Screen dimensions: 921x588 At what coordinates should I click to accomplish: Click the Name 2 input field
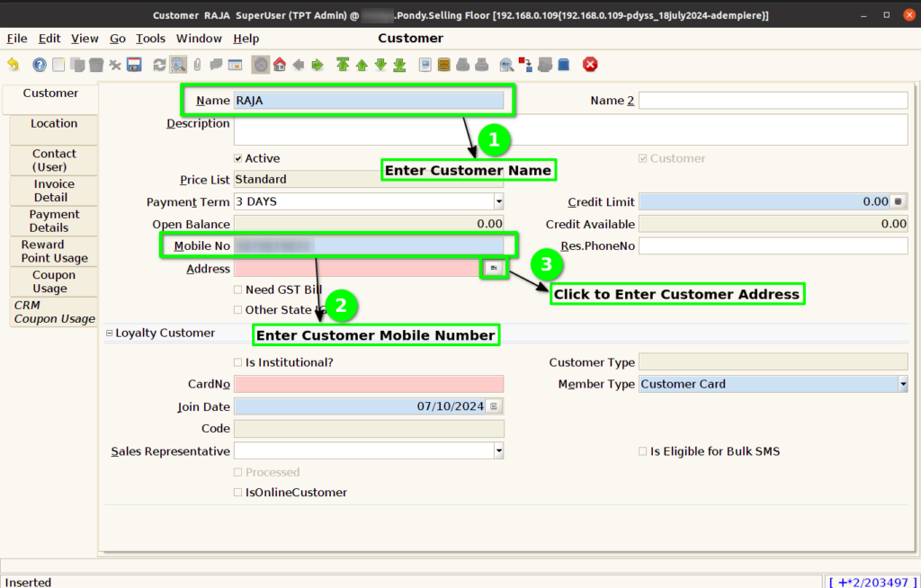(x=773, y=101)
